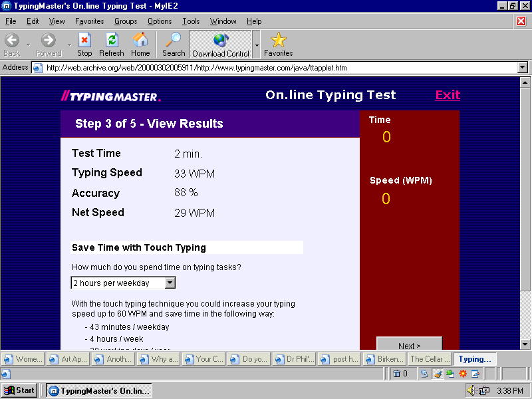Image resolution: width=532 pixels, height=399 pixels.
Task: Go to the Home page
Action: (x=140, y=45)
